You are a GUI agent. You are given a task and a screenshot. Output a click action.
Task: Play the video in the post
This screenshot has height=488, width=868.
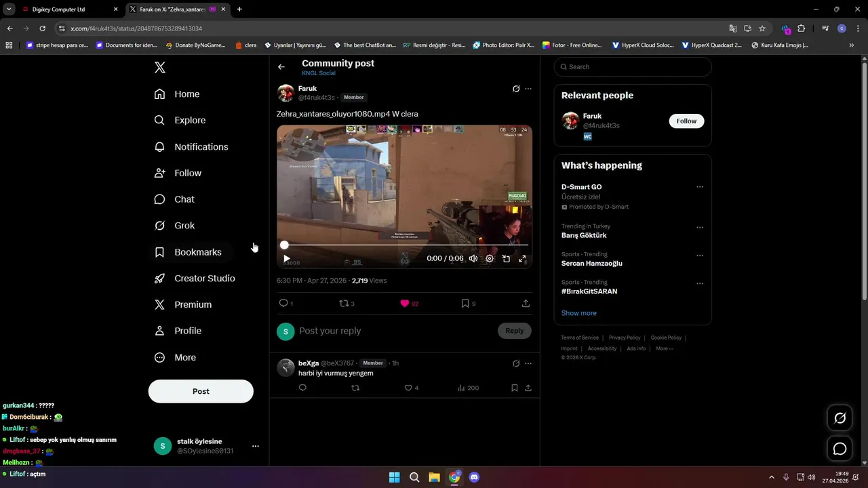click(286, 259)
